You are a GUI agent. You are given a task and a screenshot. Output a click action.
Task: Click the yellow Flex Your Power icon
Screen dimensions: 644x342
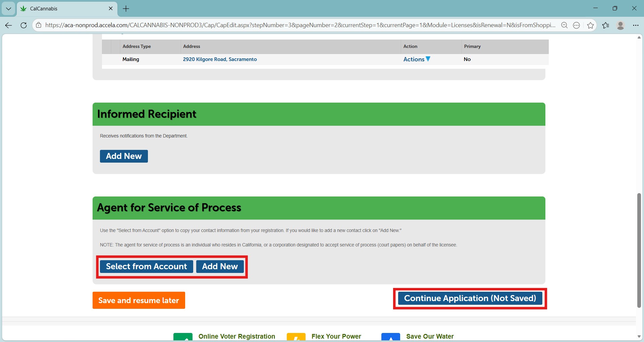[x=296, y=337]
